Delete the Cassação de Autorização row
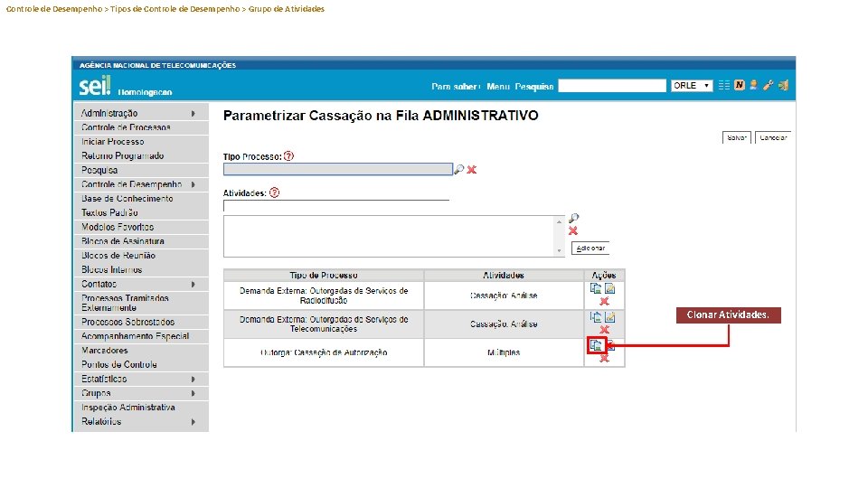This screenshot has height=488, width=868. click(604, 358)
